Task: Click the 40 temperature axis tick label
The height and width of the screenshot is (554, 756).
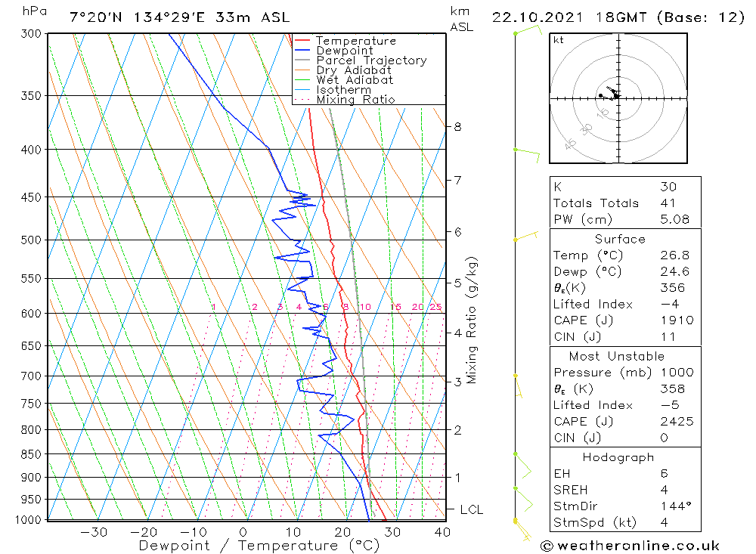Action: 442,532
